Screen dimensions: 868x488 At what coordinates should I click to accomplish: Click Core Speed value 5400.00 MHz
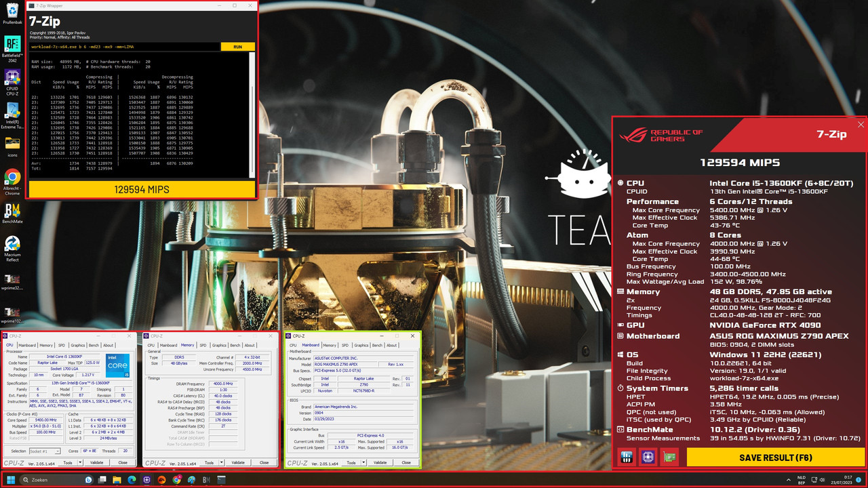(46, 420)
